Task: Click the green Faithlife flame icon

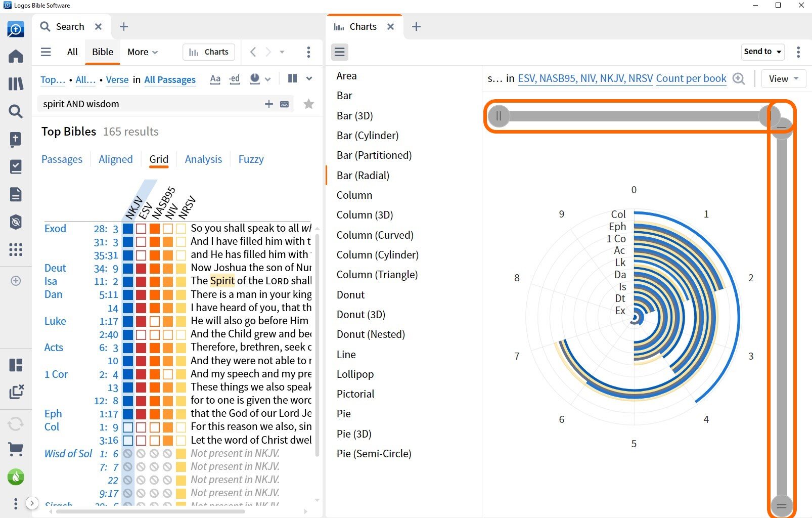Action: (16, 477)
